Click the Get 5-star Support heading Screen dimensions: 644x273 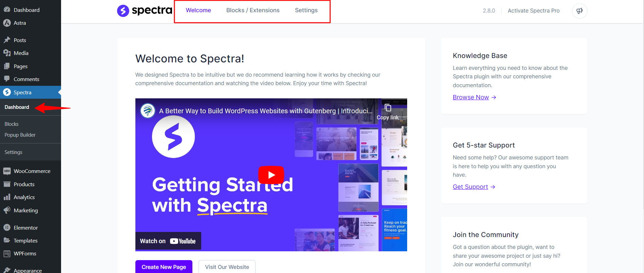pyautogui.click(x=484, y=145)
